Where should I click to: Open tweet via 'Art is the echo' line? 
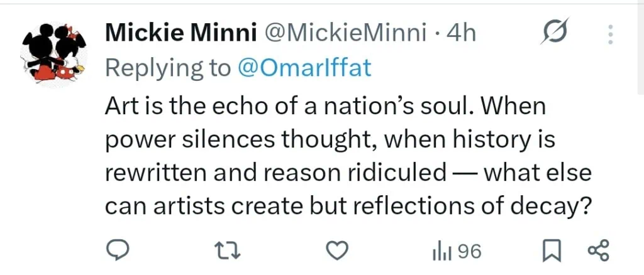point(325,107)
